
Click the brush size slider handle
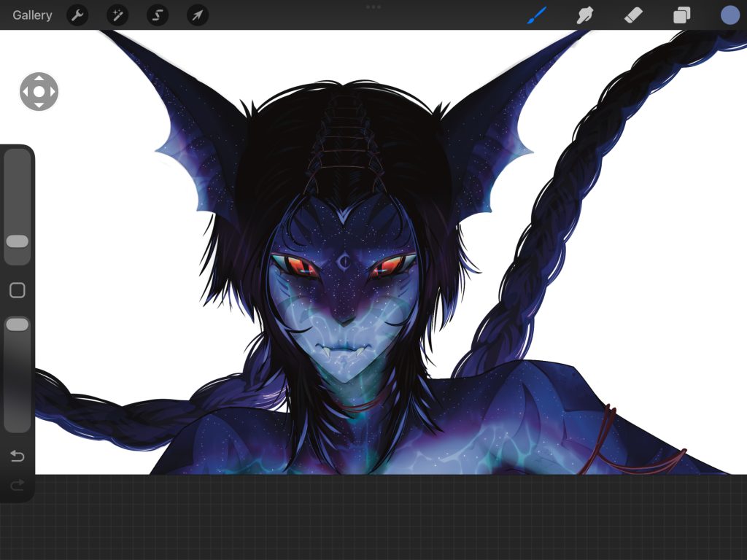click(18, 241)
